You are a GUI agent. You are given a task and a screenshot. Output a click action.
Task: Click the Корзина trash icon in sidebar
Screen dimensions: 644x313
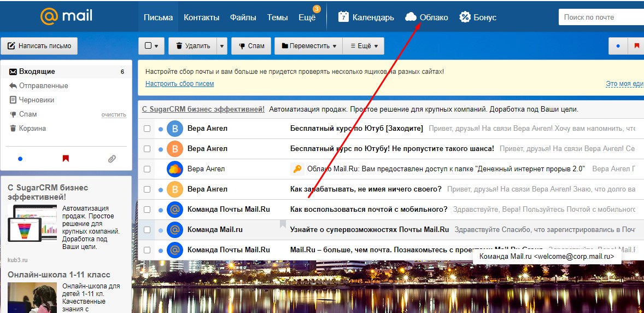13,129
